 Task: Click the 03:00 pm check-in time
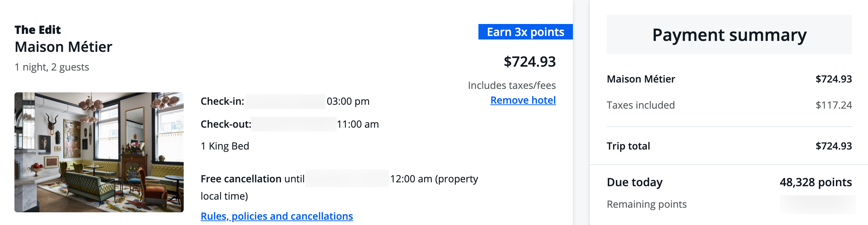pyautogui.click(x=348, y=102)
